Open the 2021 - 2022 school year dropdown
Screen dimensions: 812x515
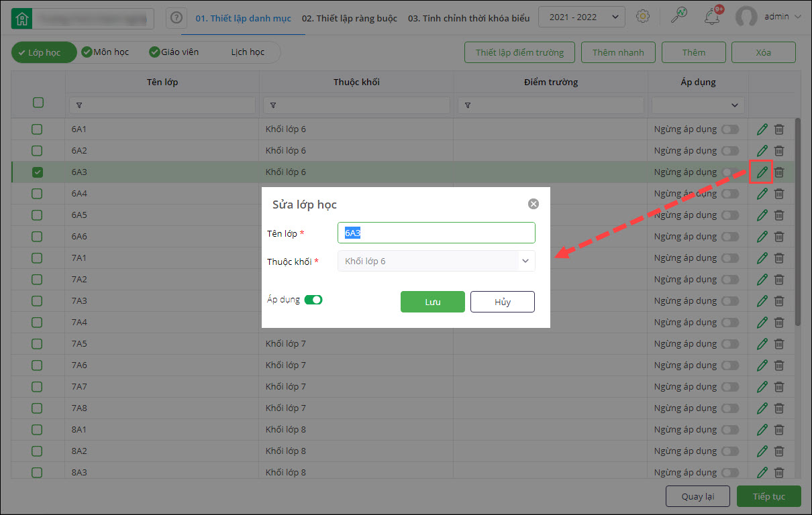click(x=581, y=17)
